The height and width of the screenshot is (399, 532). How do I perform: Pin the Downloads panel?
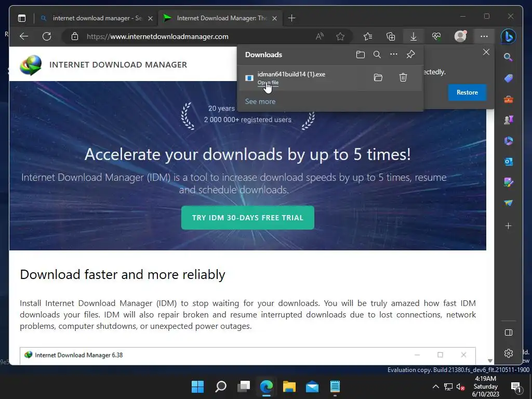point(410,54)
